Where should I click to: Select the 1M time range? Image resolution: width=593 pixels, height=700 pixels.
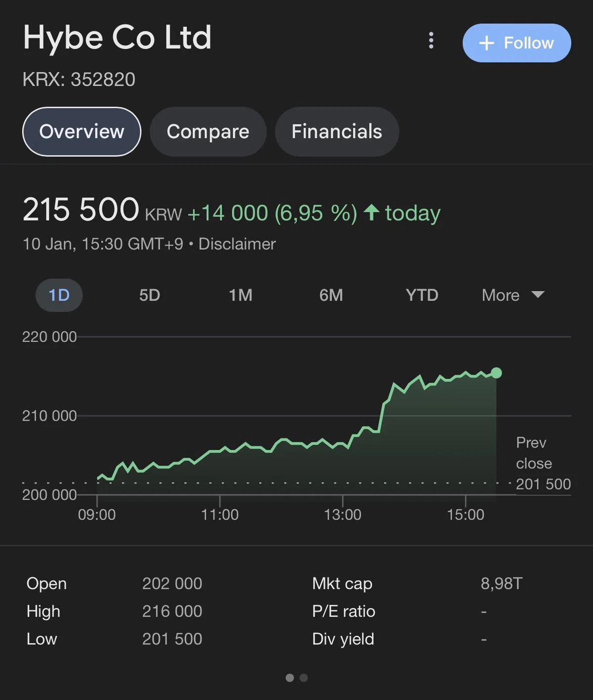(241, 295)
